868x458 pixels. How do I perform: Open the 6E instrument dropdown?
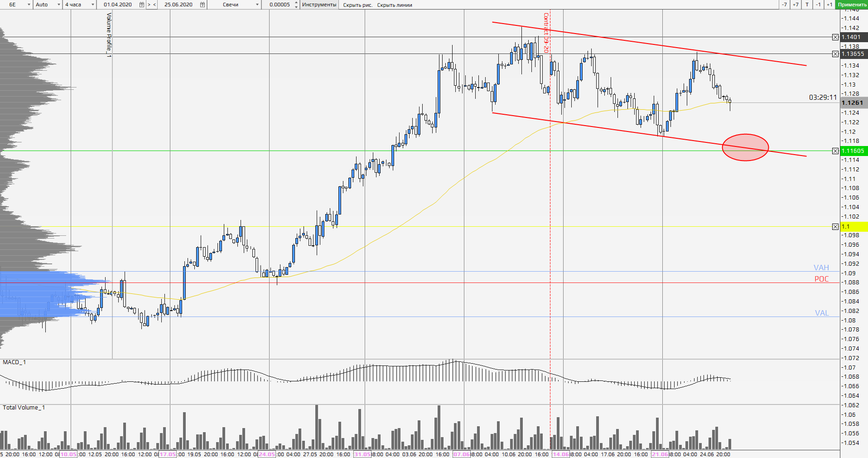coord(29,5)
